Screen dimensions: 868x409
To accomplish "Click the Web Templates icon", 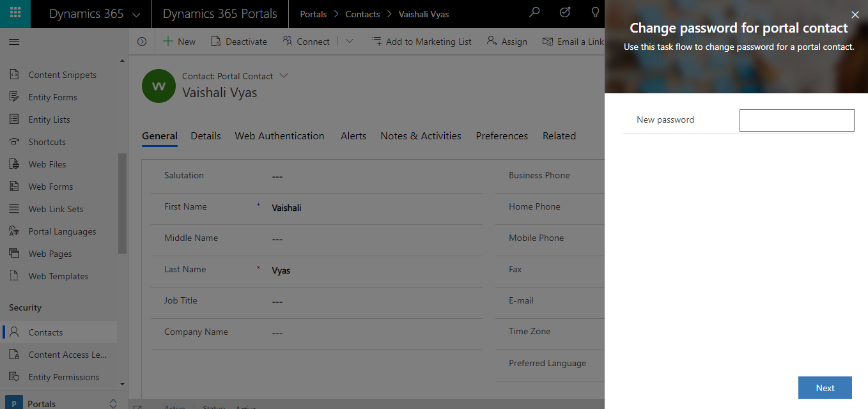I will pos(14,276).
